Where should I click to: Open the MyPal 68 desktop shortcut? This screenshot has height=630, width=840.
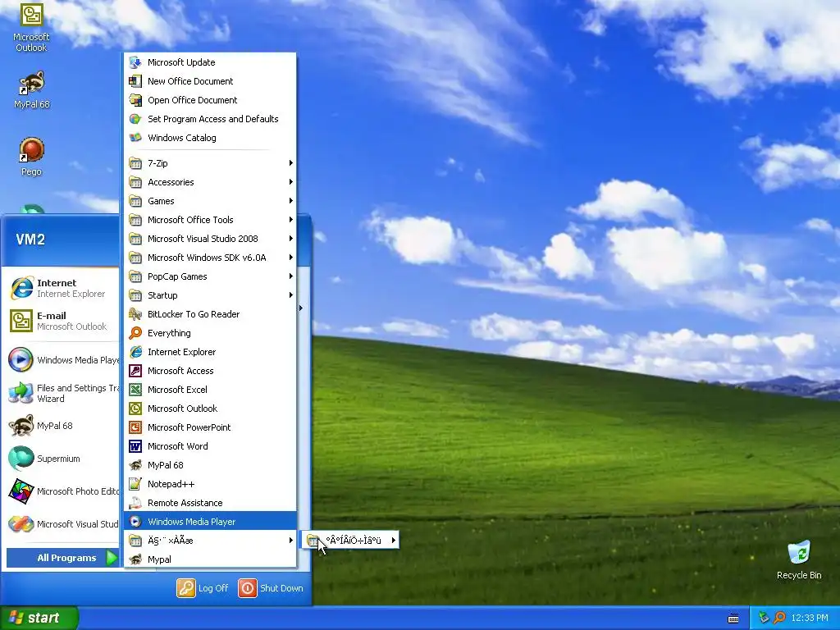click(x=32, y=89)
